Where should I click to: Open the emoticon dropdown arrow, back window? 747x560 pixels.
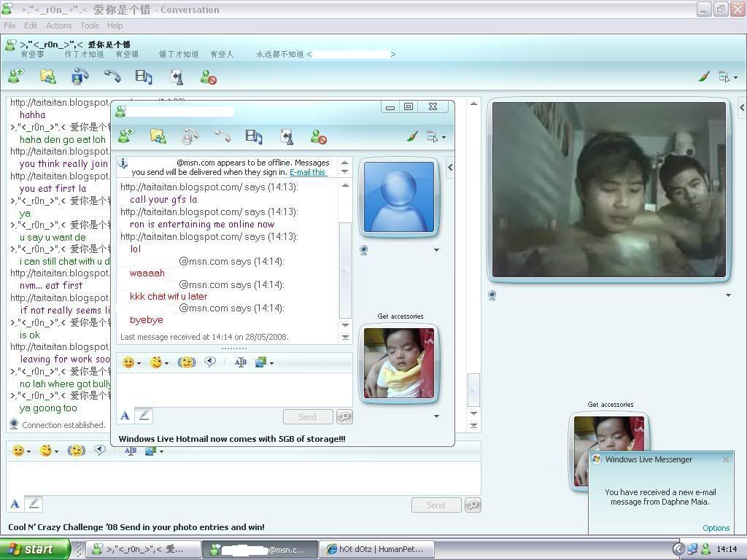[x=29, y=451]
